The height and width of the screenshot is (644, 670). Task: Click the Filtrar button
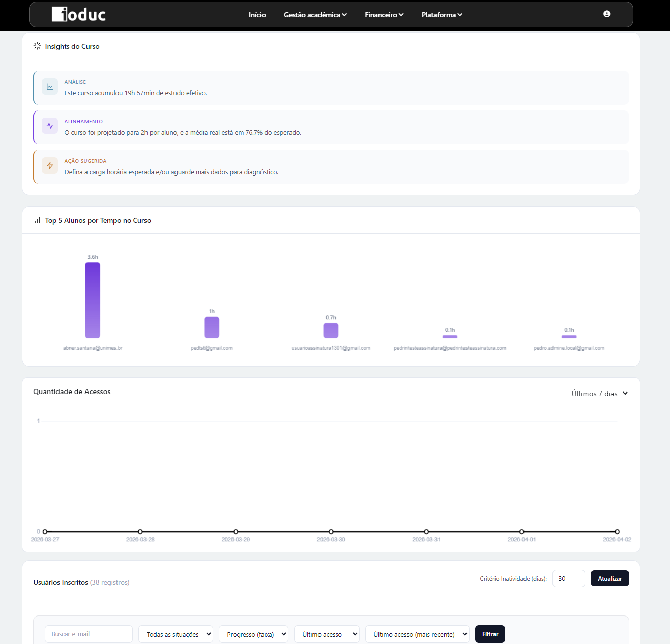[490, 634]
